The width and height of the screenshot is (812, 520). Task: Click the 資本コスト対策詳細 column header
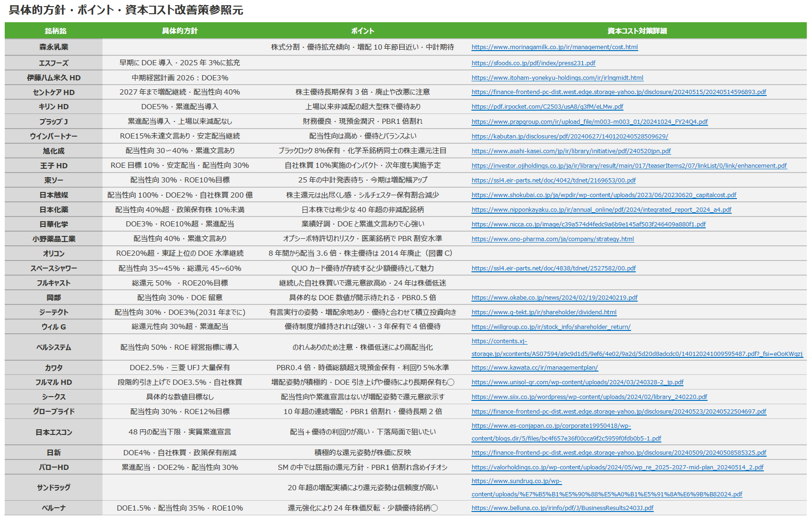point(637,31)
